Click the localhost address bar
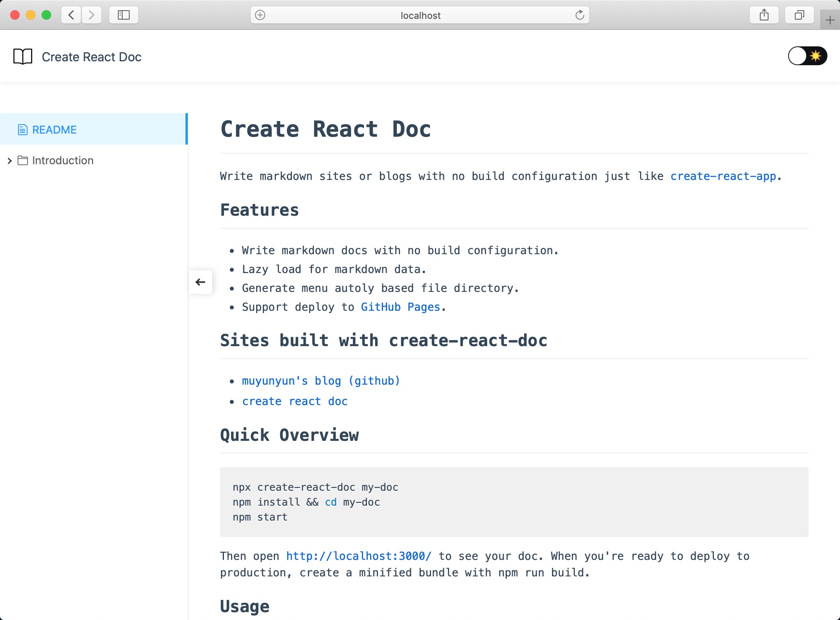 (x=420, y=15)
